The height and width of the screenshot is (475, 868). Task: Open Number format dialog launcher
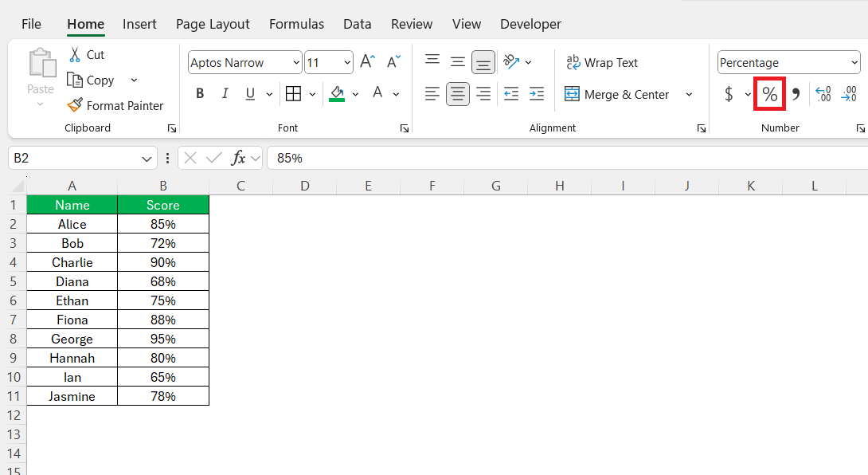point(860,128)
